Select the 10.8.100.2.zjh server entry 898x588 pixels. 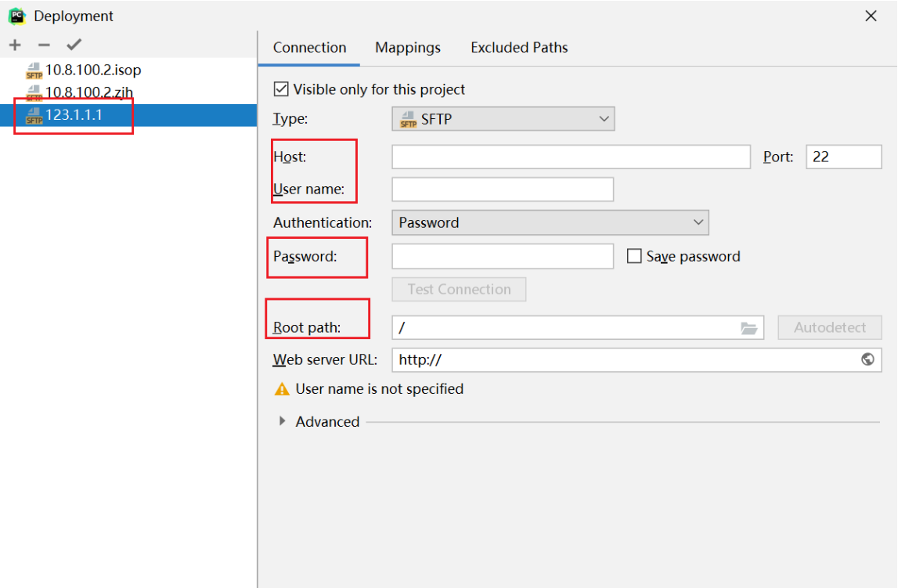coord(88,92)
